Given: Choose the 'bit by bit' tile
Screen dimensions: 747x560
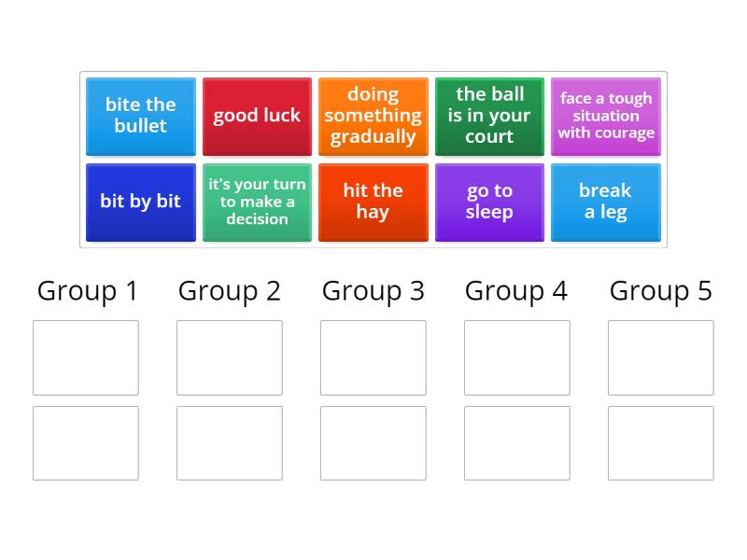Looking at the screenshot, I should (141, 202).
